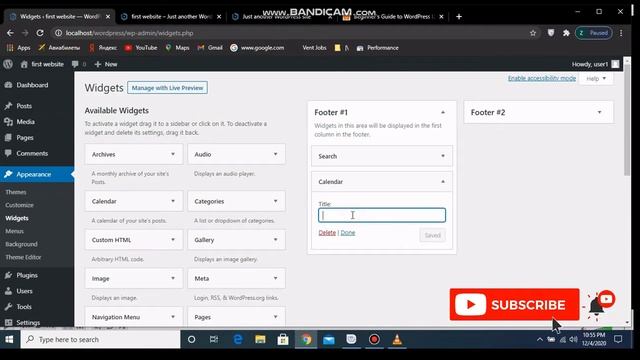Click the WordPress logo in admin bar
The image size is (640, 360).
tap(8, 64)
